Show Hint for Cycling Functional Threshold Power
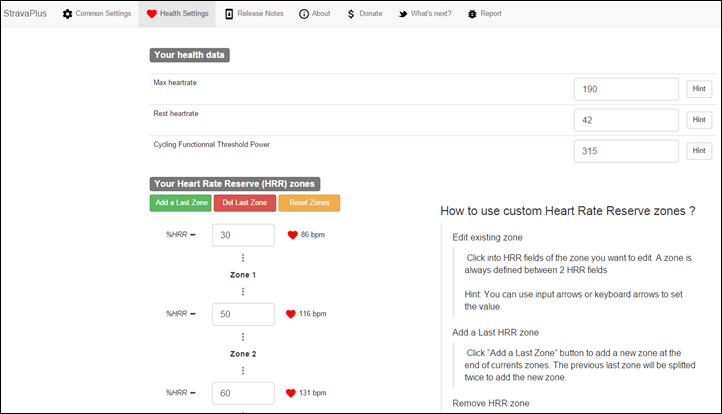This screenshot has height=414, width=722. [699, 151]
